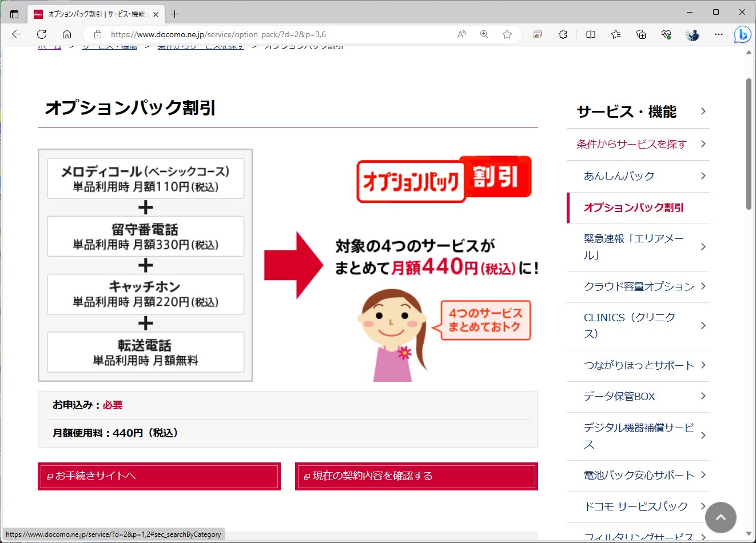The image size is (756, 543).
Task: Open Bing Copilot in the sidebar
Action: (742, 34)
